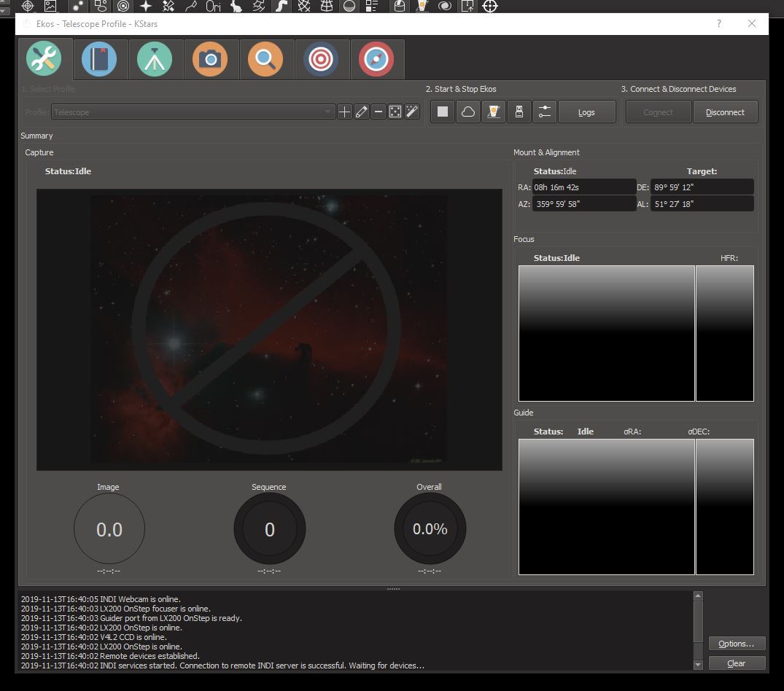This screenshot has width=784, height=691.
Task: Click the RA coordinate field
Action: [584, 187]
